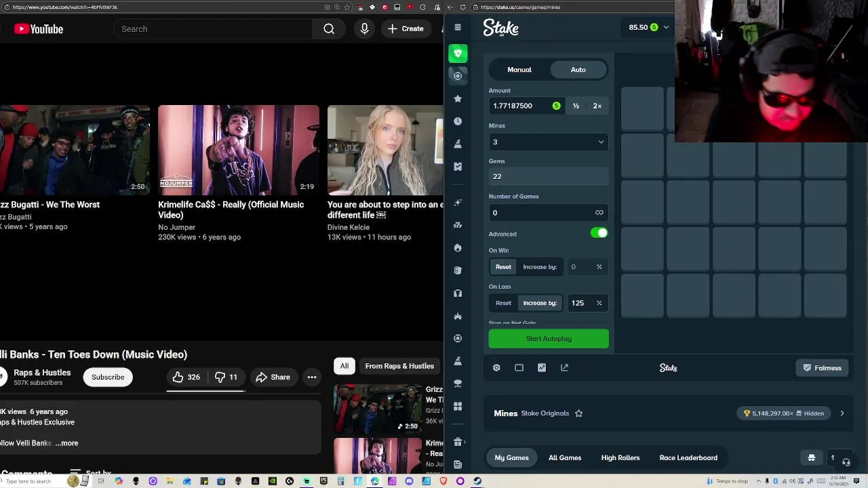Halve the bet amount with ½
Image resolution: width=868 pixels, height=488 pixels.
pyautogui.click(x=576, y=106)
